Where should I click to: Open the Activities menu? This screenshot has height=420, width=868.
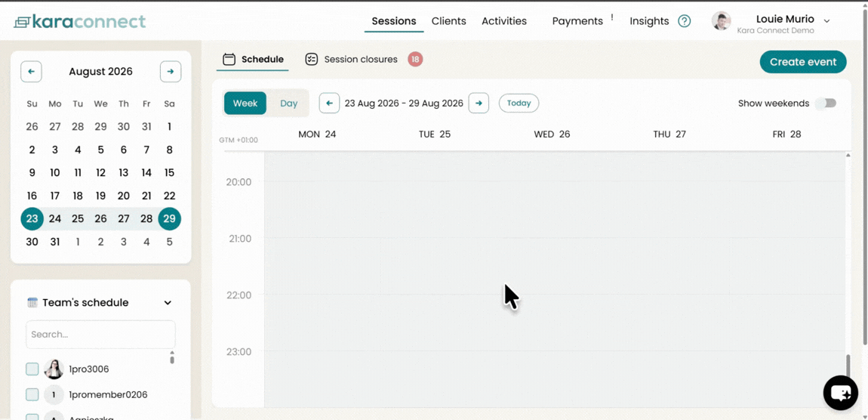click(503, 21)
